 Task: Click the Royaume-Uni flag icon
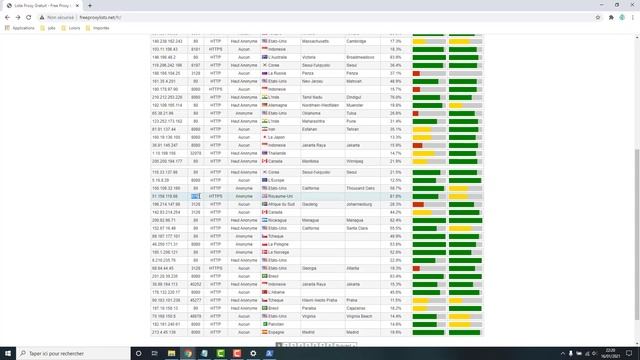click(x=264, y=196)
